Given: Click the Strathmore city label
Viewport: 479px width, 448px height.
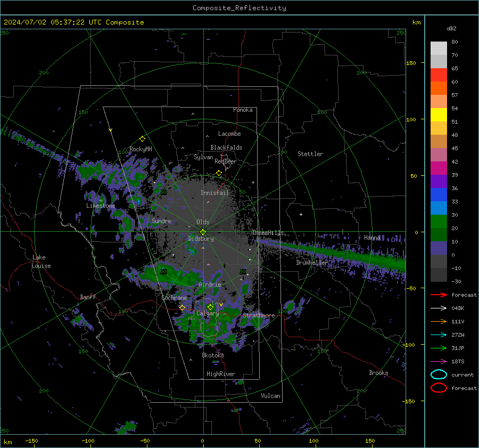Looking at the screenshot, I should click(259, 315).
